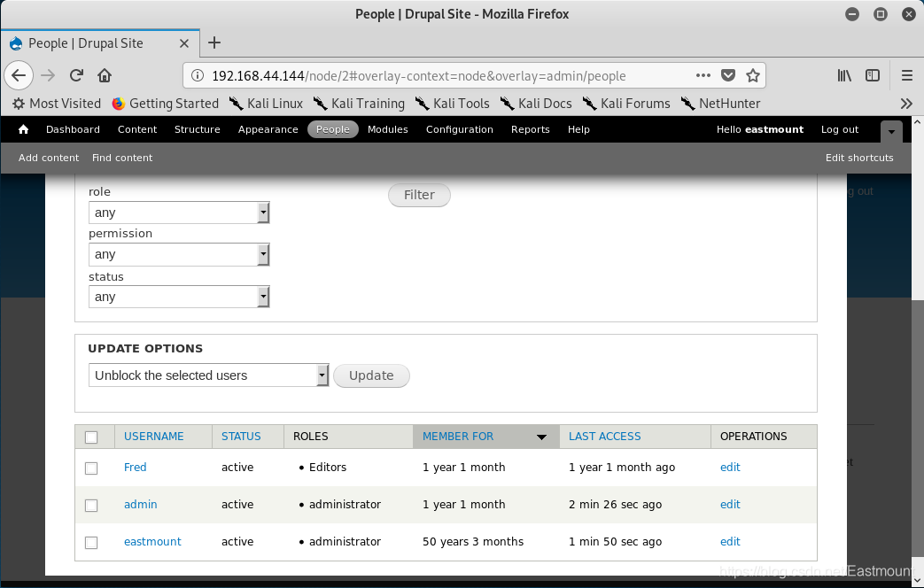Viewport: 924px width, 588px height.
Task: Show site information icon in address bar
Action: pos(198,75)
